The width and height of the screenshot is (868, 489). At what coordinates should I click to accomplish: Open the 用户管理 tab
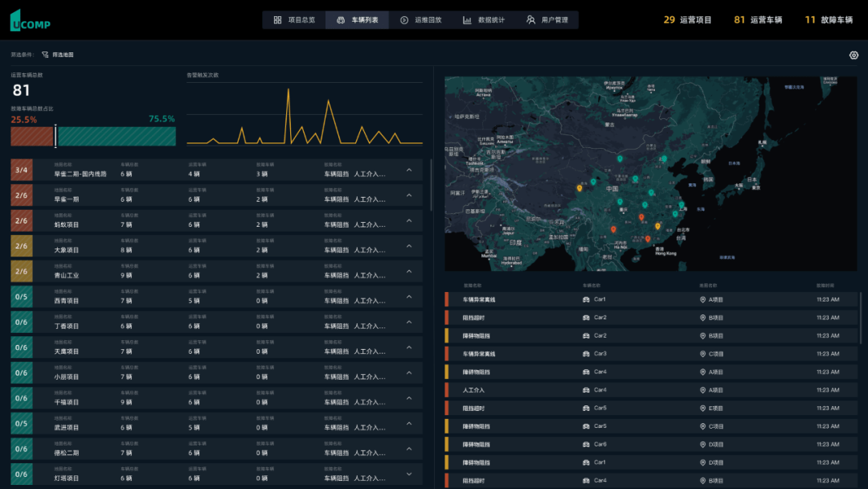point(547,20)
